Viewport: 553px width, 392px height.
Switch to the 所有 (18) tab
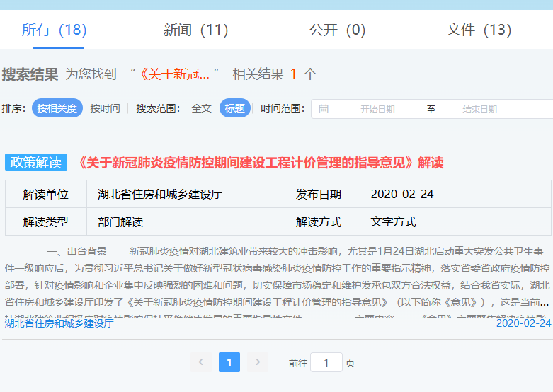point(54,30)
